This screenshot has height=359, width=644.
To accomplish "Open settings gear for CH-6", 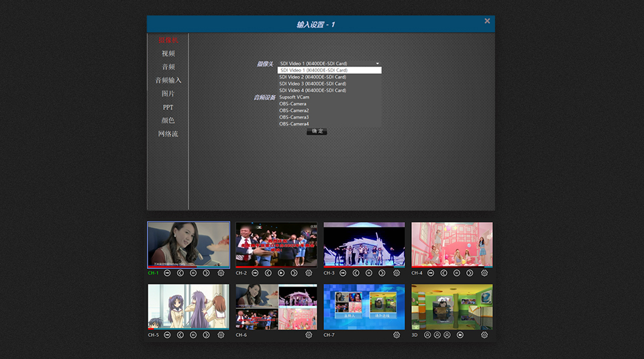I will tap(309, 335).
